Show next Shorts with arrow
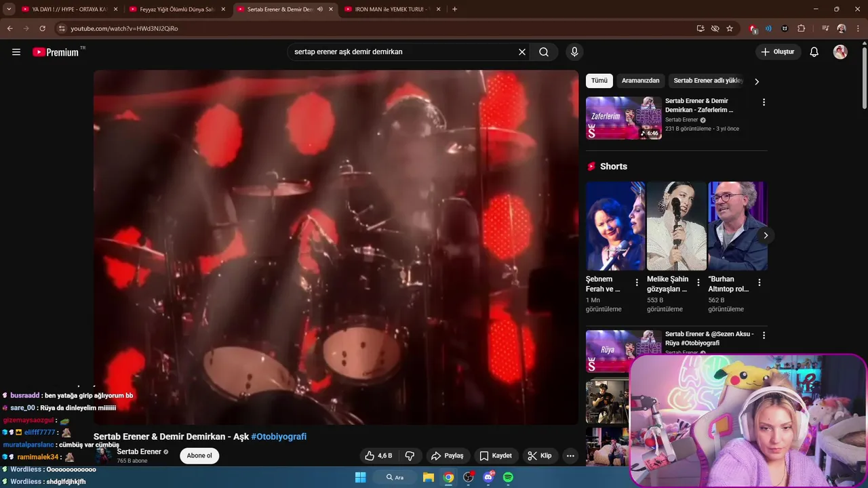Viewport: 868px width, 488px height. click(765, 236)
